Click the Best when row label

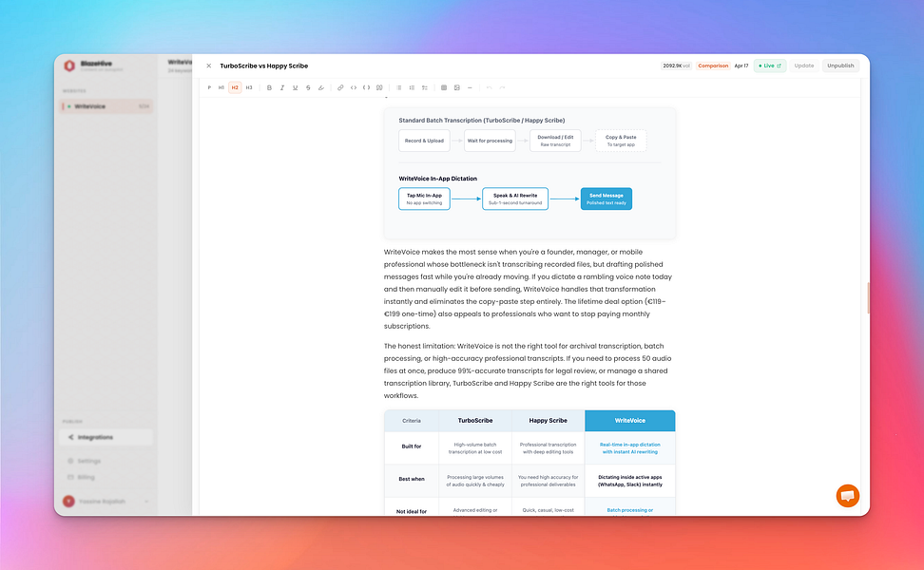click(412, 479)
